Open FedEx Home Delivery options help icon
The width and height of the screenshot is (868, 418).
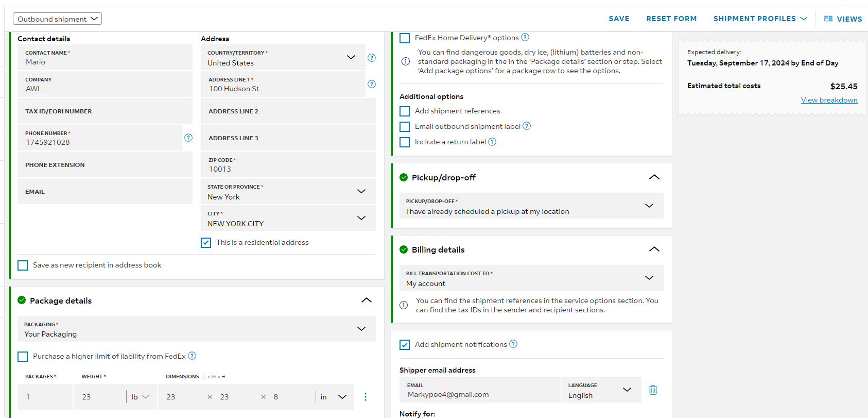click(525, 37)
